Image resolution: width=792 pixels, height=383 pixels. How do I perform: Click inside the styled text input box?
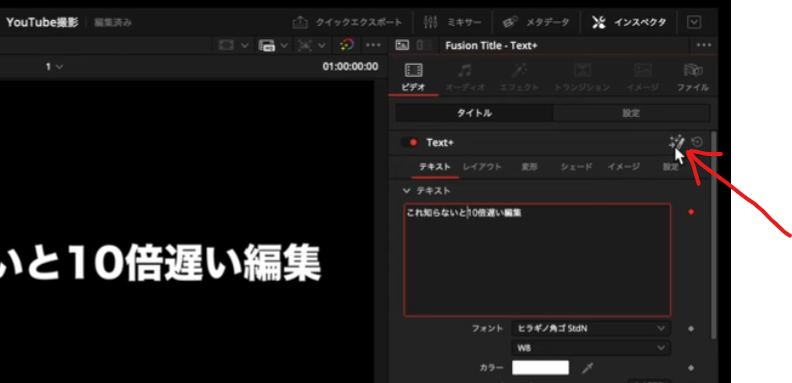(537, 260)
